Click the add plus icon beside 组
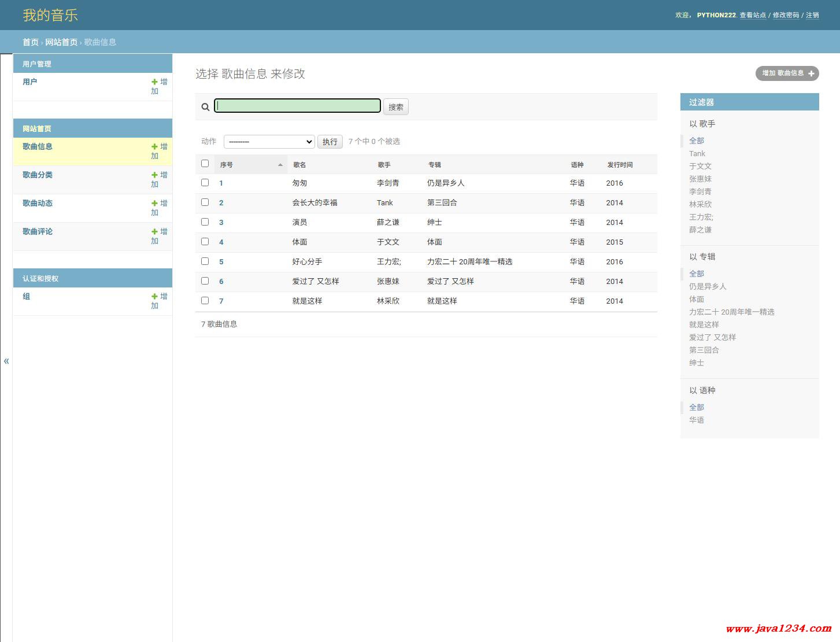Screen dimensions: 840x642 pyautogui.click(x=154, y=297)
